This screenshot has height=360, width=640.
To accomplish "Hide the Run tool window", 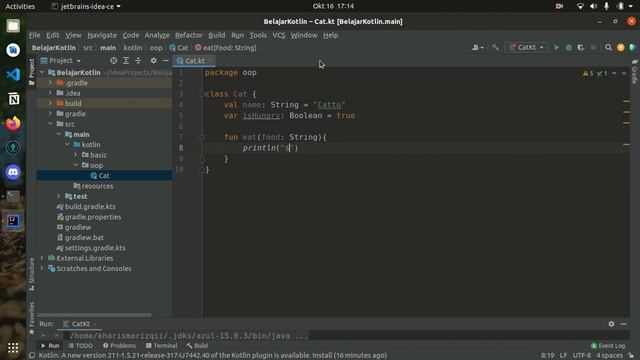I will tap(623, 324).
